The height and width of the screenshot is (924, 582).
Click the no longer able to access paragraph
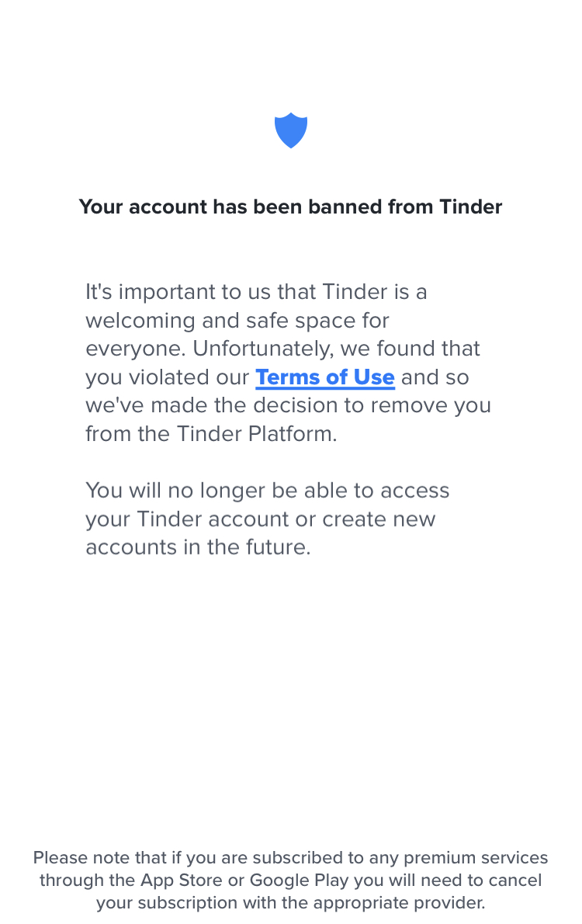coord(268,519)
